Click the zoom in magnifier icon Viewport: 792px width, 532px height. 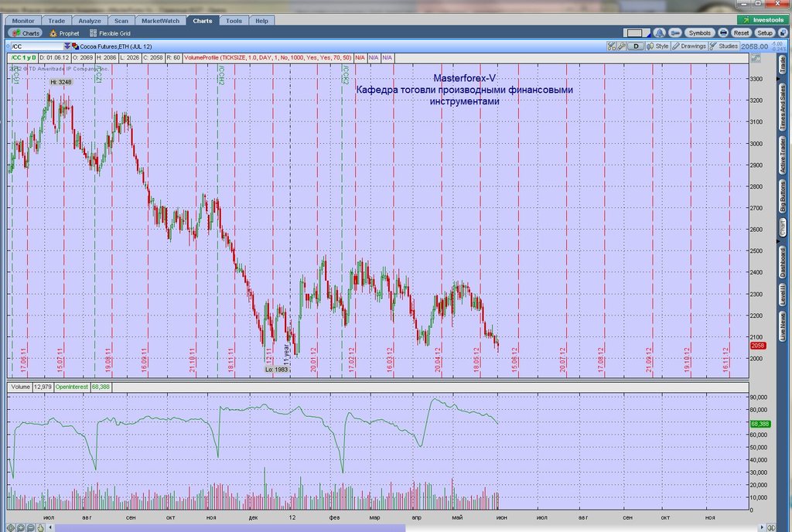click(x=21, y=527)
